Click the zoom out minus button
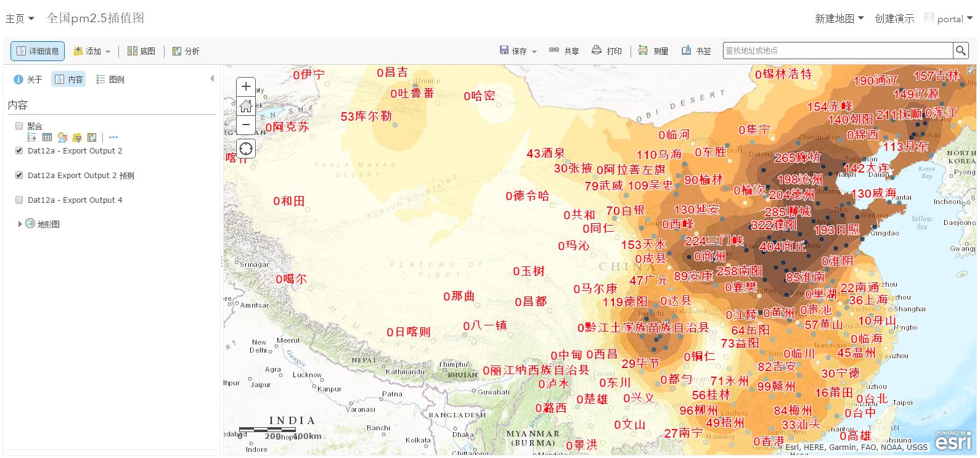Viewport: 980px width, 458px height. pos(246,125)
